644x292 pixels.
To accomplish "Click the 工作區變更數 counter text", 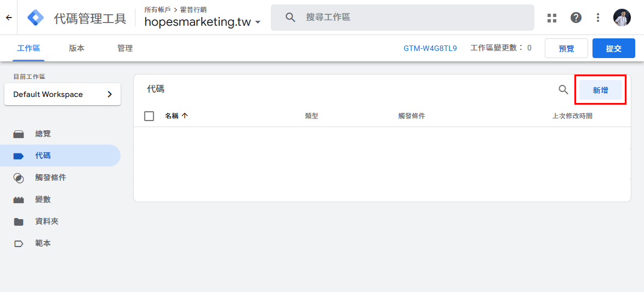I will (x=500, y=48).
